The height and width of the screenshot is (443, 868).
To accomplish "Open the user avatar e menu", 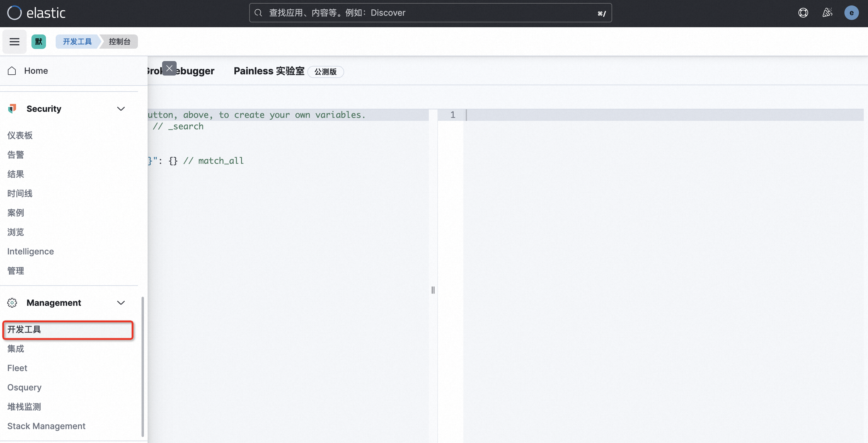I will click(851, 13).
